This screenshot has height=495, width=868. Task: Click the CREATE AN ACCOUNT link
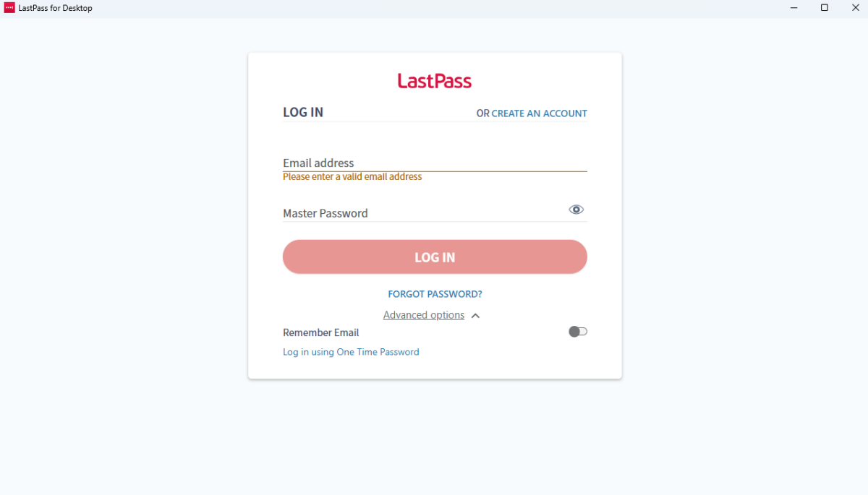pyautogui.click(x=539, y=113)
